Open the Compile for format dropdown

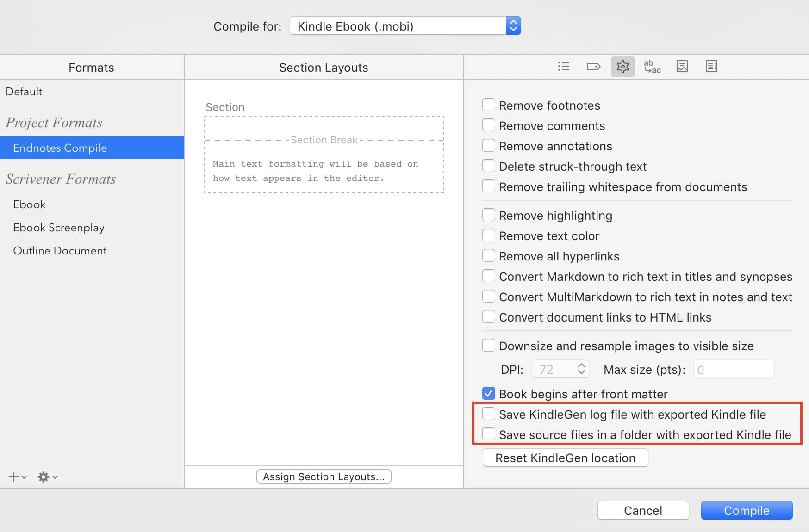point(405,26)
